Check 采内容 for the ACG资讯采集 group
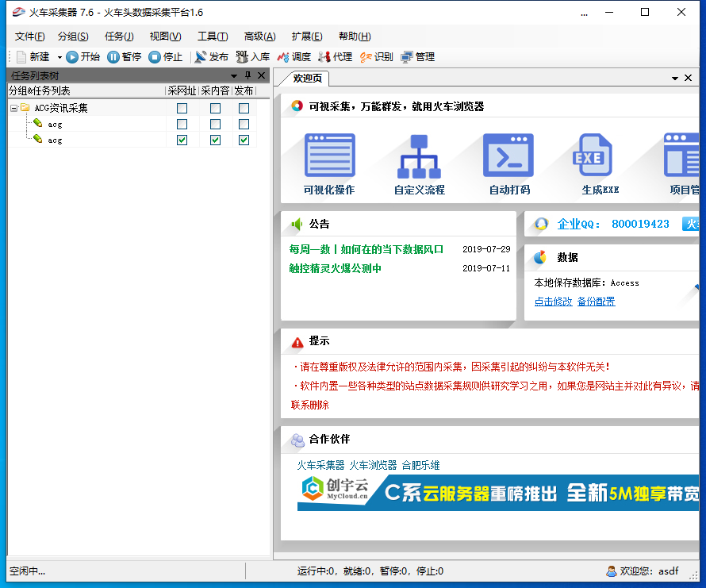The width and height of the screenshot is (706, 588). coord(215,108)
